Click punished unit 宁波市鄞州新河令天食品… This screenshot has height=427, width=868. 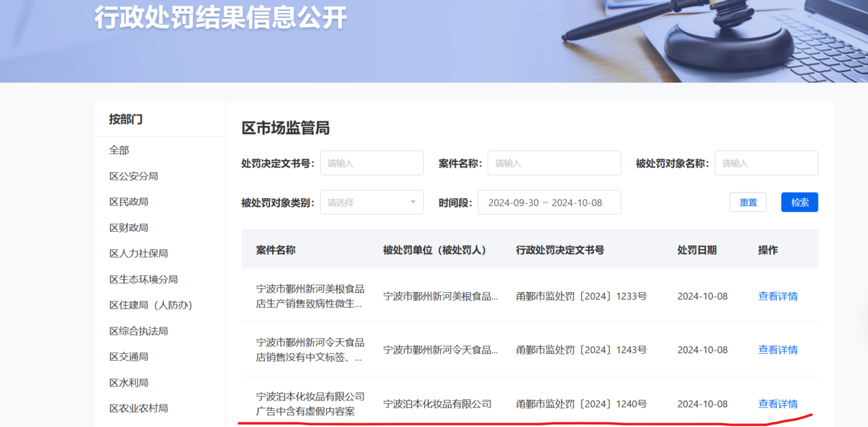click(x=440, y=350)
